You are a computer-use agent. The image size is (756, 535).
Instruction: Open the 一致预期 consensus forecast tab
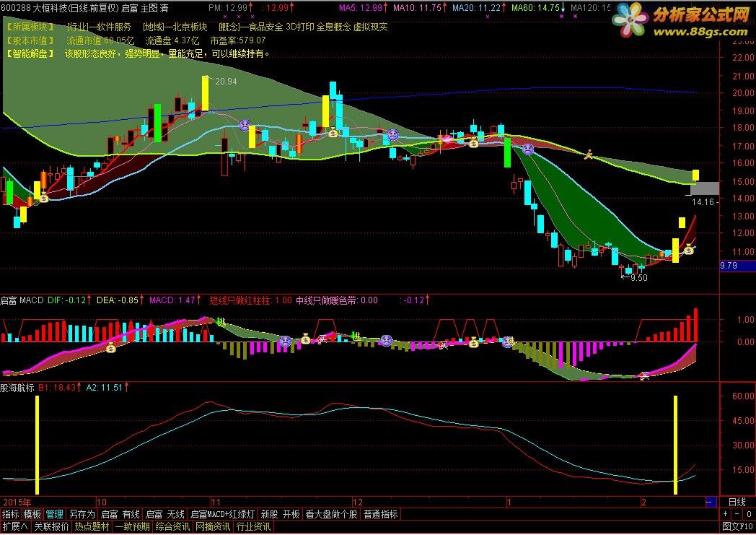point(132,527)
